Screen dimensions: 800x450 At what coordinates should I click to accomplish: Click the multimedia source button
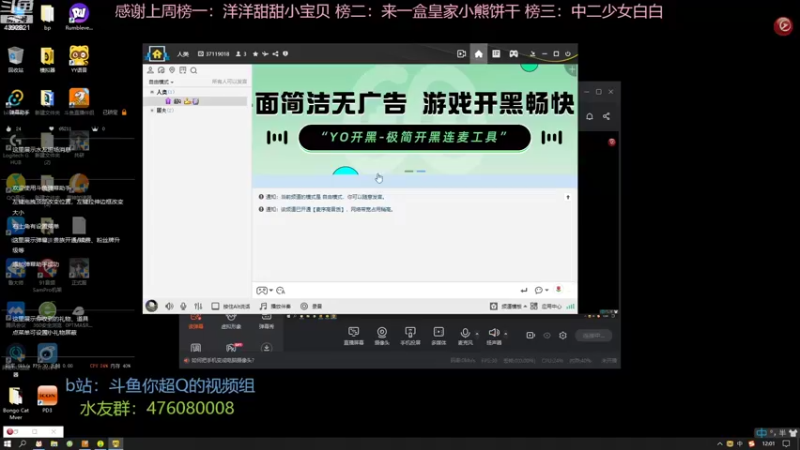439,336
